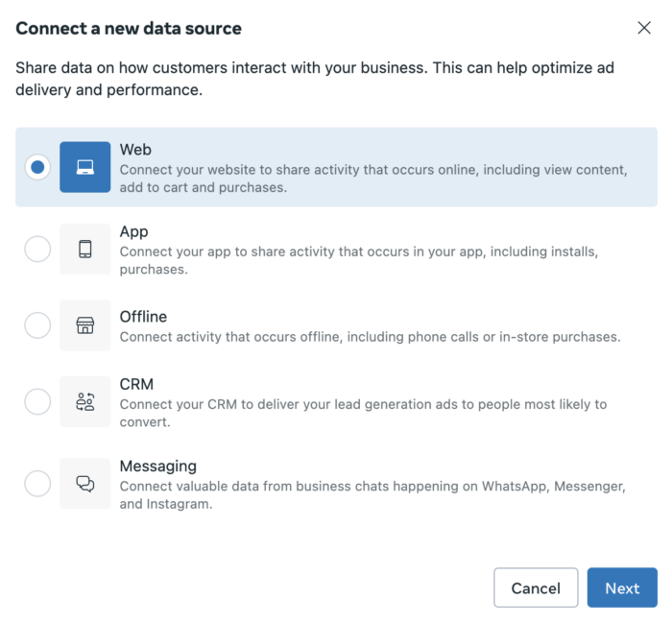
Task: Enable the CRM radio option
Action: 37,401
